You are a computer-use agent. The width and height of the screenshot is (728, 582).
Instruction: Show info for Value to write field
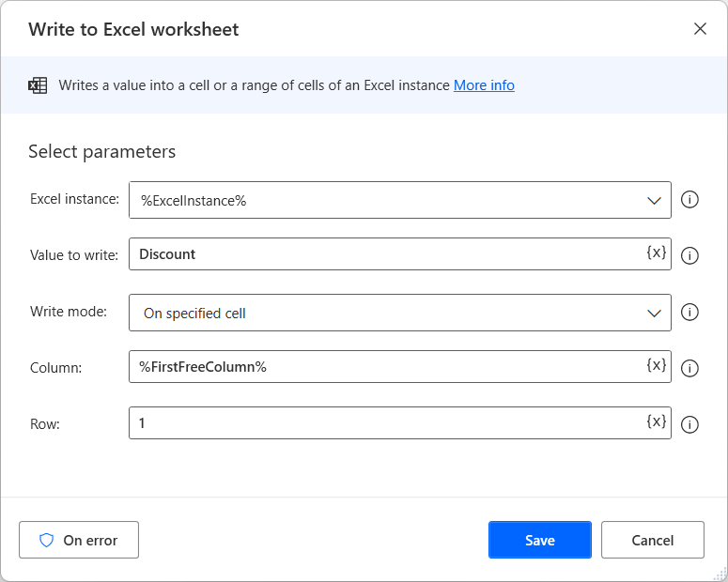point(689,255)
